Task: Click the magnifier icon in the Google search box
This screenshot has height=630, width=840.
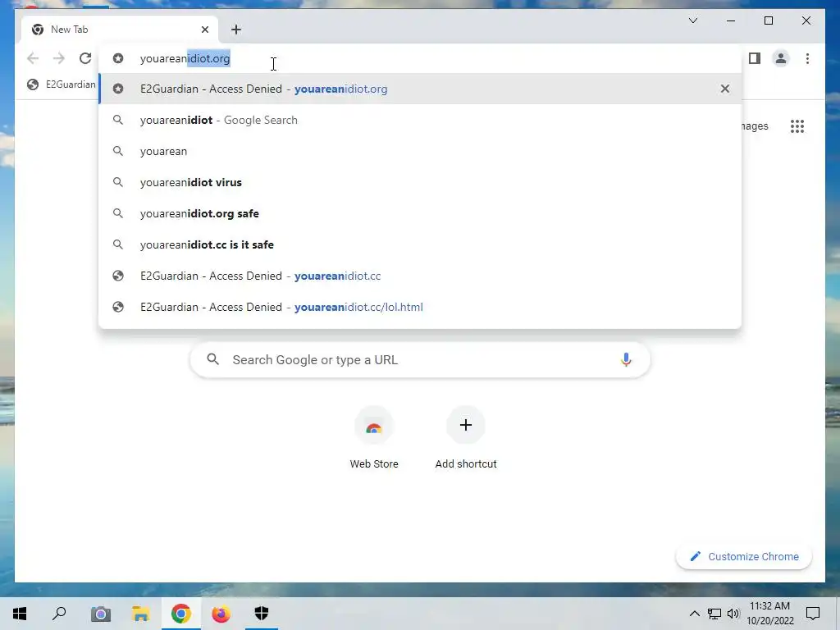Action: click(x=212, y=359)
